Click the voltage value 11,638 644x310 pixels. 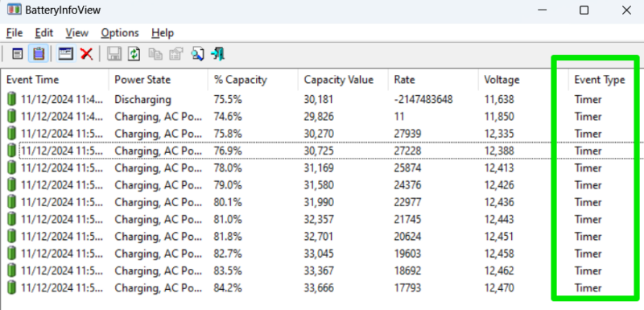point(499,99)
